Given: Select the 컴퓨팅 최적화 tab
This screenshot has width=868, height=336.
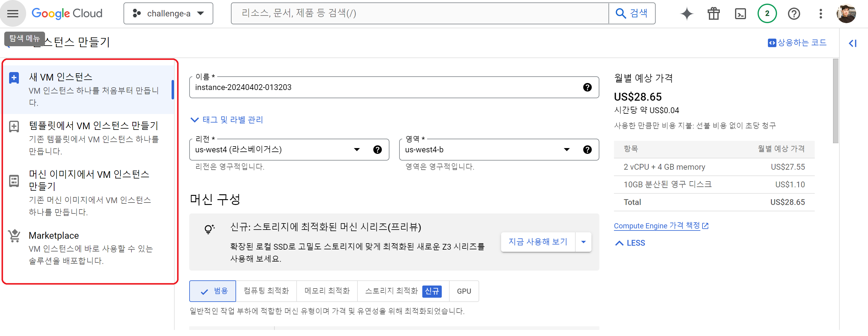Looking at the screenshot, I should point(266,291).
